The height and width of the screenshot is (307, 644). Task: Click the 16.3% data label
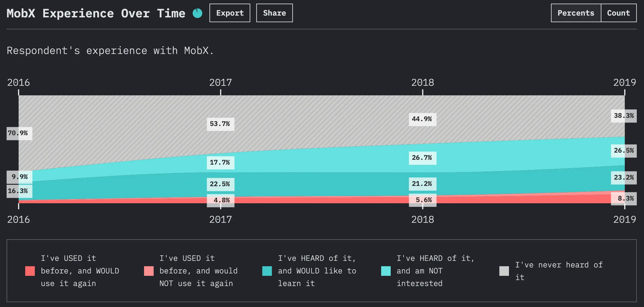click(19, 191)
